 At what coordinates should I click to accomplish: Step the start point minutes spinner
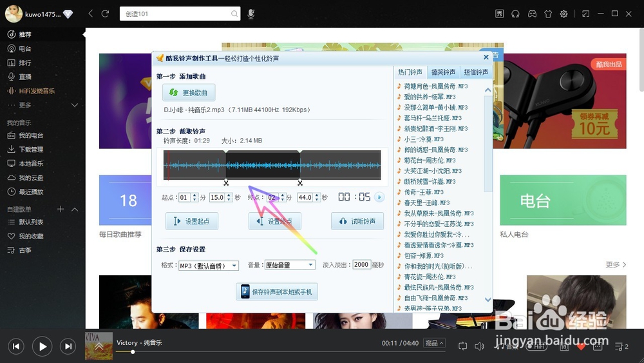(x=194, y=197)
